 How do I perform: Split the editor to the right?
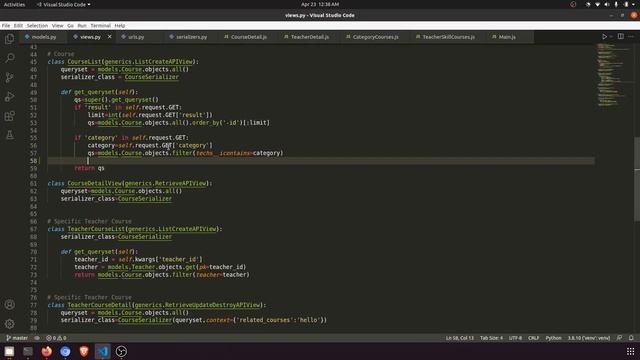pos(620,37)
